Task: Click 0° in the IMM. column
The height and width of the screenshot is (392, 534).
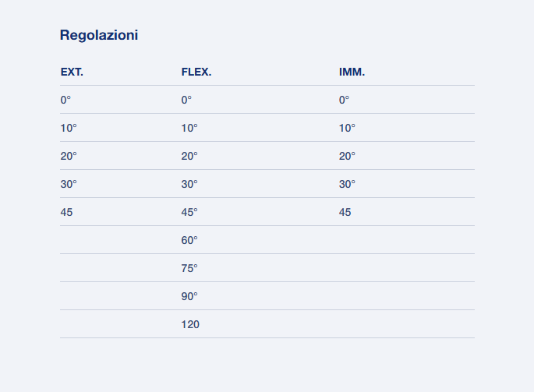Action: pyautogui.click(x=344, y=100)
